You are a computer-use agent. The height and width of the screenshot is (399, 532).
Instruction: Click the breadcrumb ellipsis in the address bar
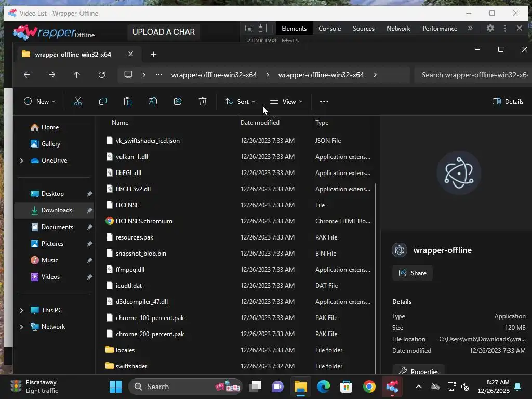point(159,75)
